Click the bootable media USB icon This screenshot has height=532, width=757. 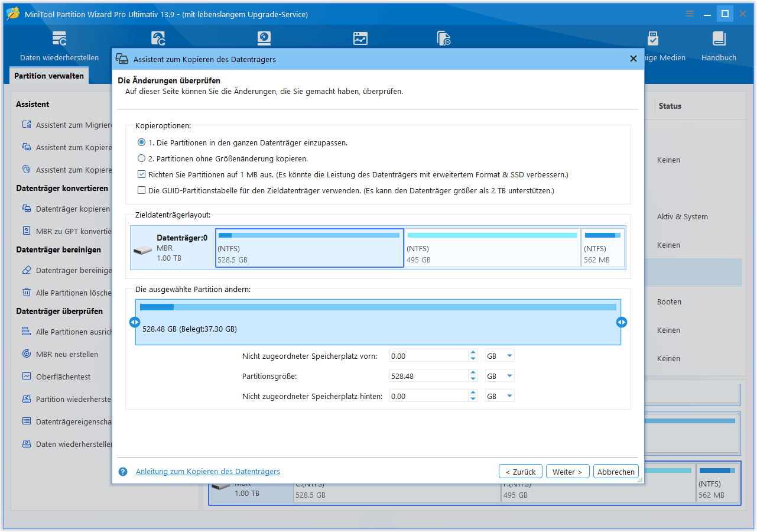coord(652,39)
